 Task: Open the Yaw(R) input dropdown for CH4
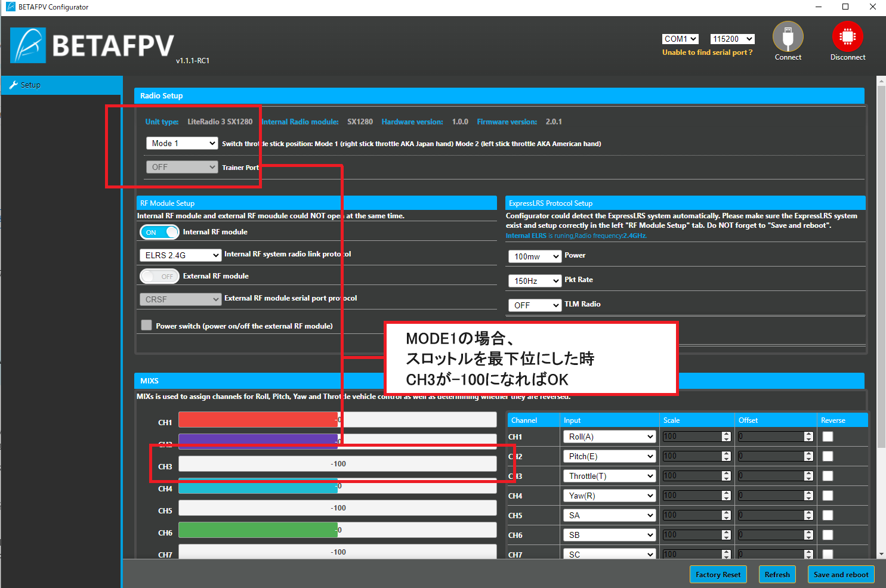[x=610, y=496]
